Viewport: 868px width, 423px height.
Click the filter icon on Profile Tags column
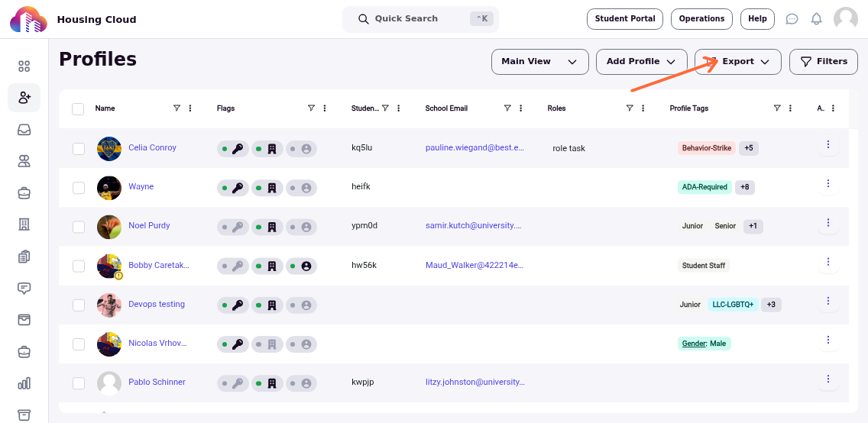click(777, 108)
